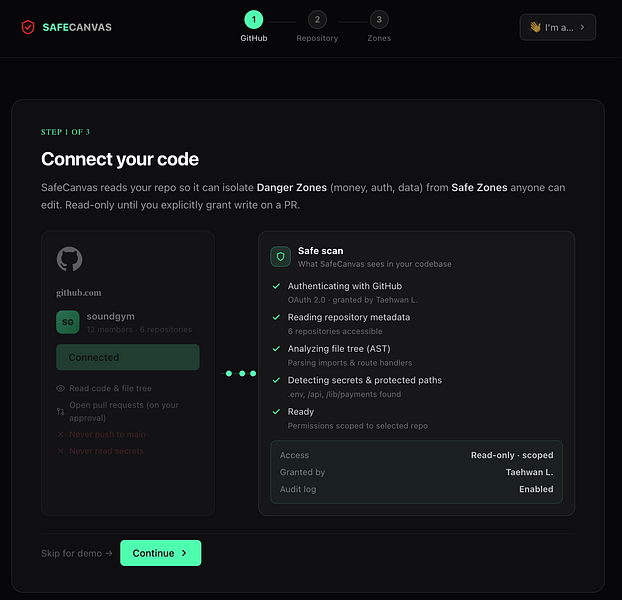Viewport: 622px width, 600px height.
Task: Click the waving hand emoji icon
Action: pyautogui.click(x=536, y=27)
